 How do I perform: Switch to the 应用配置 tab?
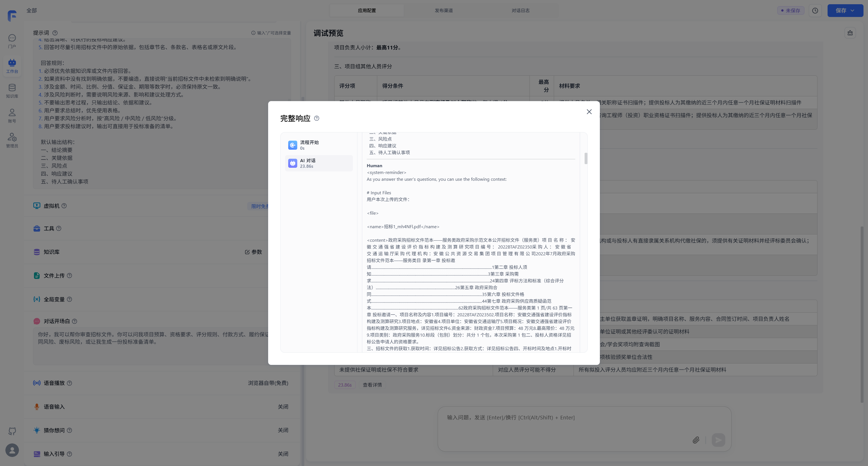366,10
